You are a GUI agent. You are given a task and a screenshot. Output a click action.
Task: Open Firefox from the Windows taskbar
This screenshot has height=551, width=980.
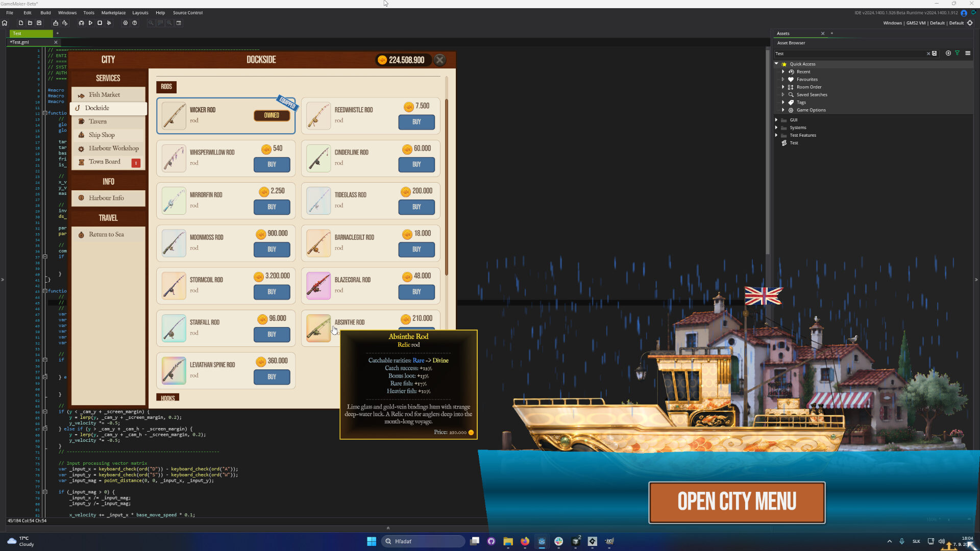[x=525, y=541]
